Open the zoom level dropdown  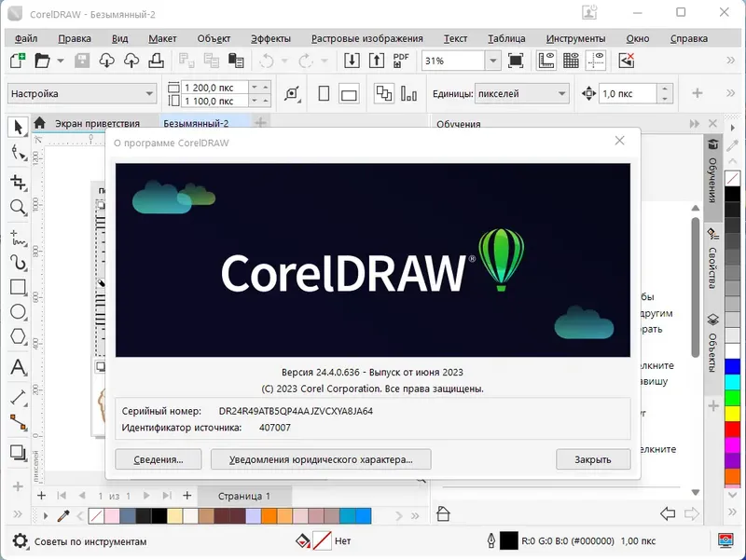click(491, 60)
